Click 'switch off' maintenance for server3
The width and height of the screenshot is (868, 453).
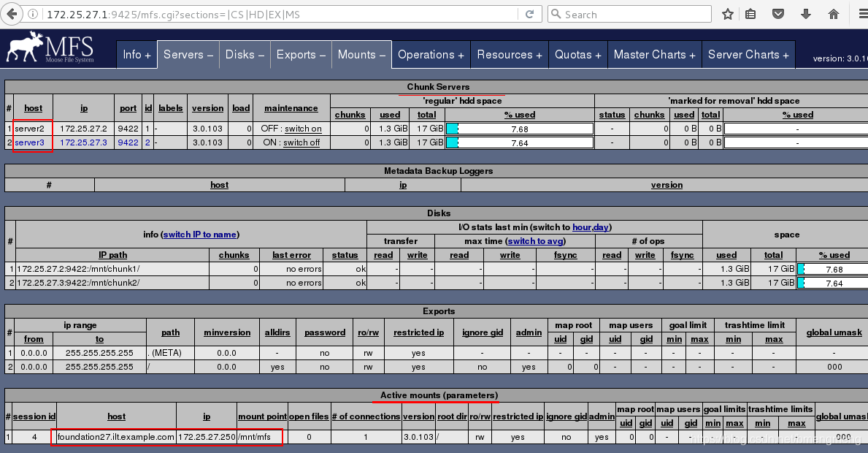pos(302,142)
